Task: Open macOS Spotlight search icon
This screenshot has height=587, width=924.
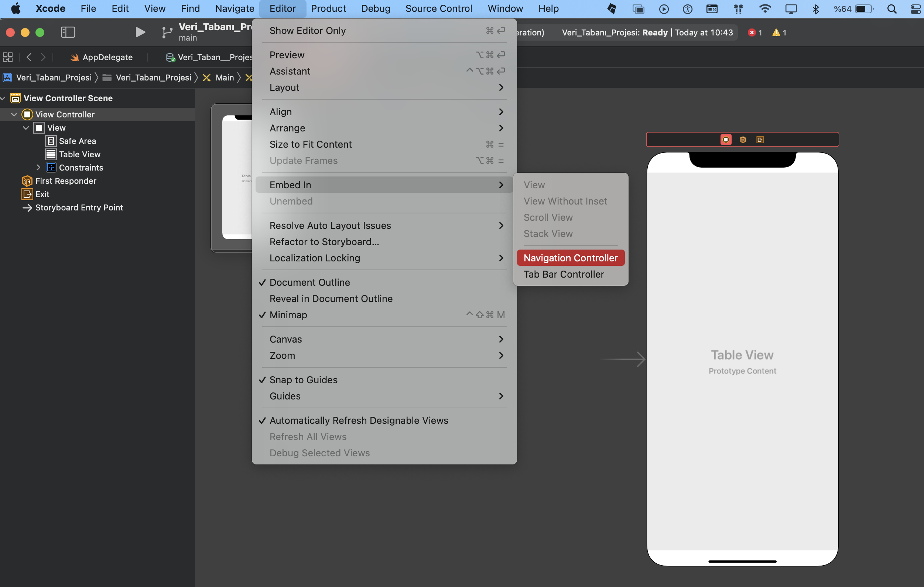Action: click(x=892, y=8)
